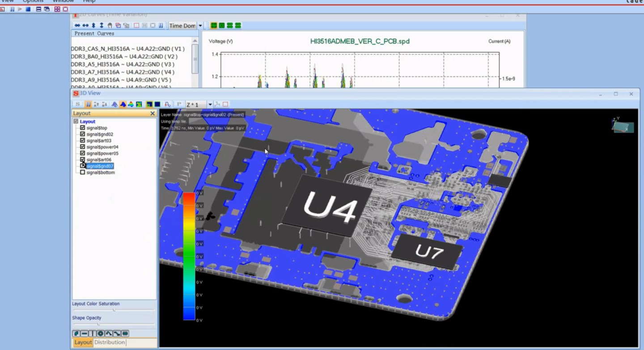This screenshot has height=350, width=644.
Task: Toggle the component chip shape filter icon
Action: click(125, 333)
